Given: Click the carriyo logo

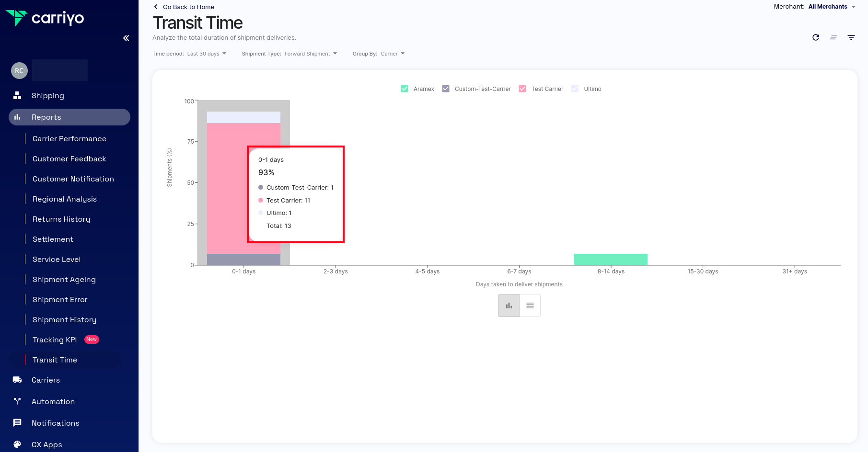Looking at the screenshot, I should coord(45,18).
